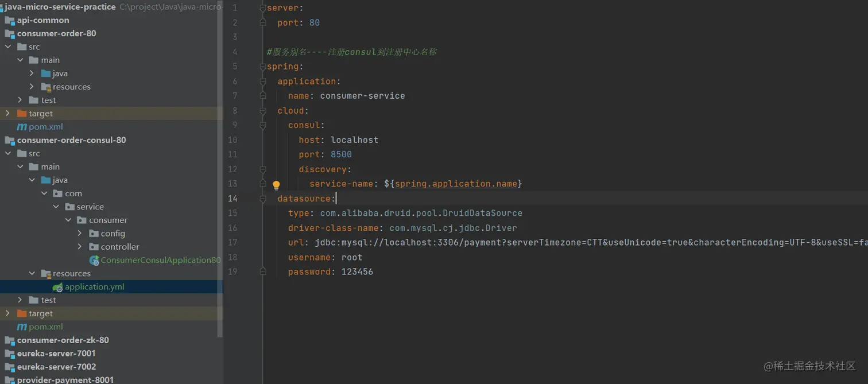Select the consumer-order-80 module
Image resolution: width=868 pixels, height=384 pixels.
point(57,33)
